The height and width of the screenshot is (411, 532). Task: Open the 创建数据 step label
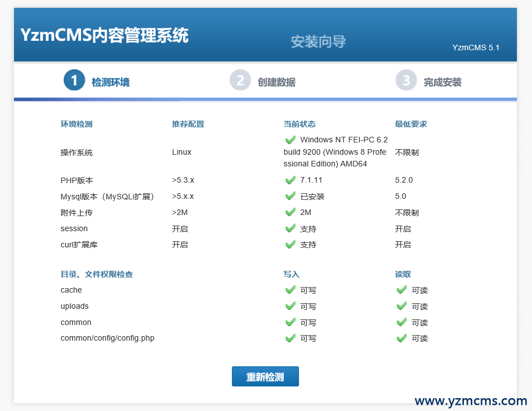(277, 82)
